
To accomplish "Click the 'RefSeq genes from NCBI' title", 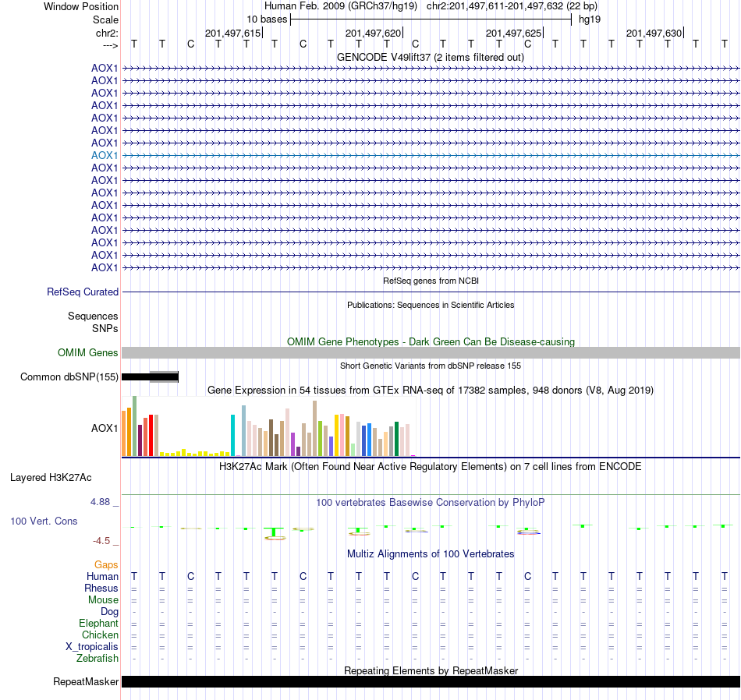I will point(431,281).
